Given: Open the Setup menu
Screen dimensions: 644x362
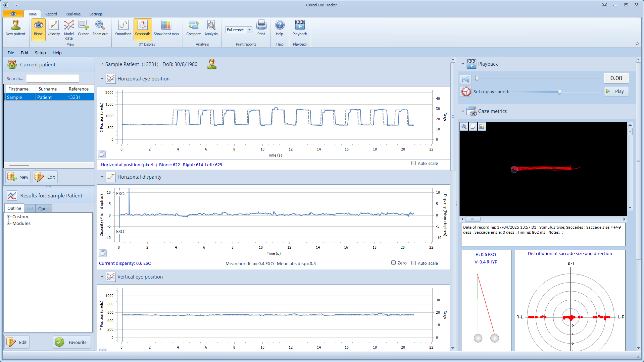Looking at the screenshot, I should pos(40,53).
